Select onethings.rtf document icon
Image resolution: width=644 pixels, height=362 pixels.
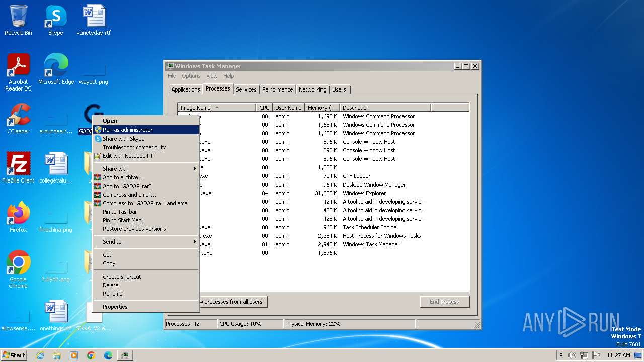tap(56, 316)
